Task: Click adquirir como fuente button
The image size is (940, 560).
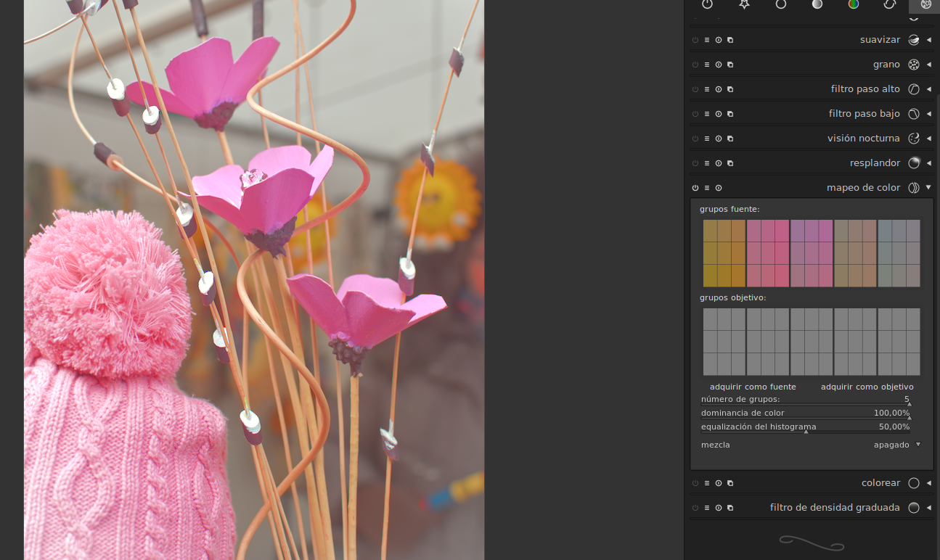Action: [753, 387]
